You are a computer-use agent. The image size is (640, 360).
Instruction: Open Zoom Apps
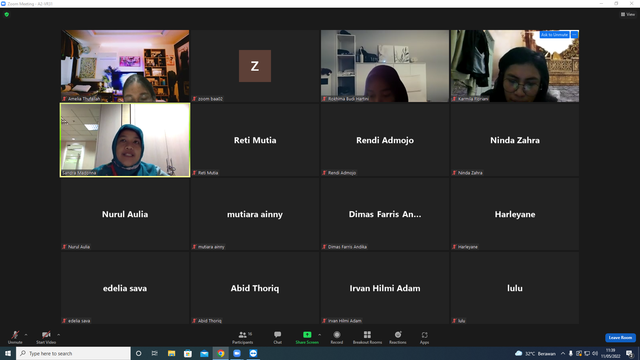click(x=424, y=337)
